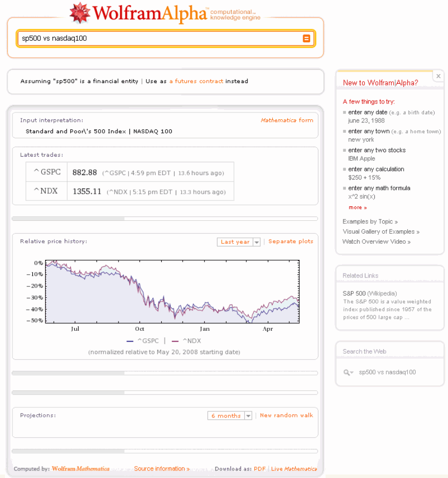This screenshot has height=478, width=448.
Task: Click the red more » link
Action: tap(358, 207)
